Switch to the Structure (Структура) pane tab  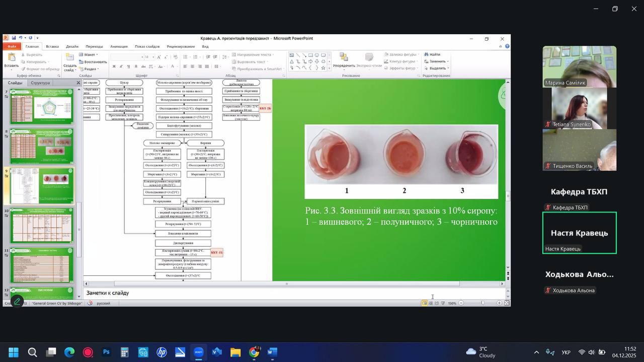pyautogui.click(x=40, y=83)
